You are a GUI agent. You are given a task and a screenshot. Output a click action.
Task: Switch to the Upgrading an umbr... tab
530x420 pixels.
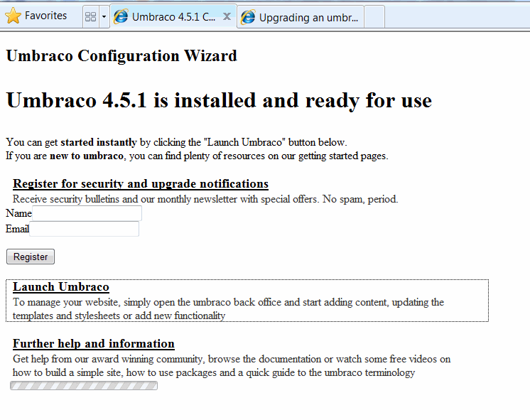click(x=301, y=18)
